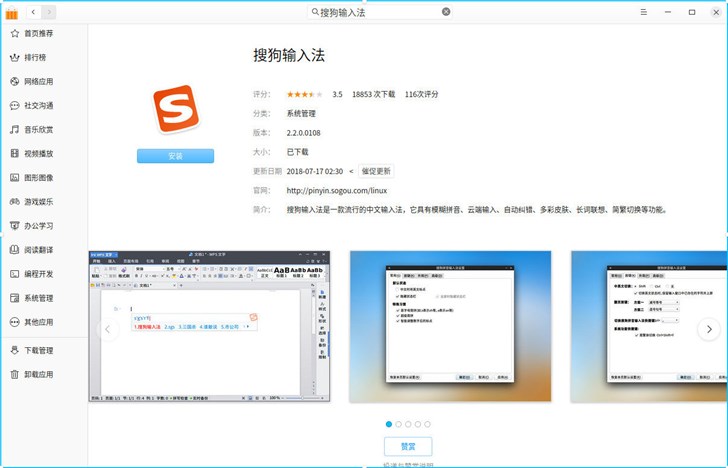This screenshot has height=468, width=728.
Task: Click the music note icon beside 音乐欣赏
Action: click(15, 130)
